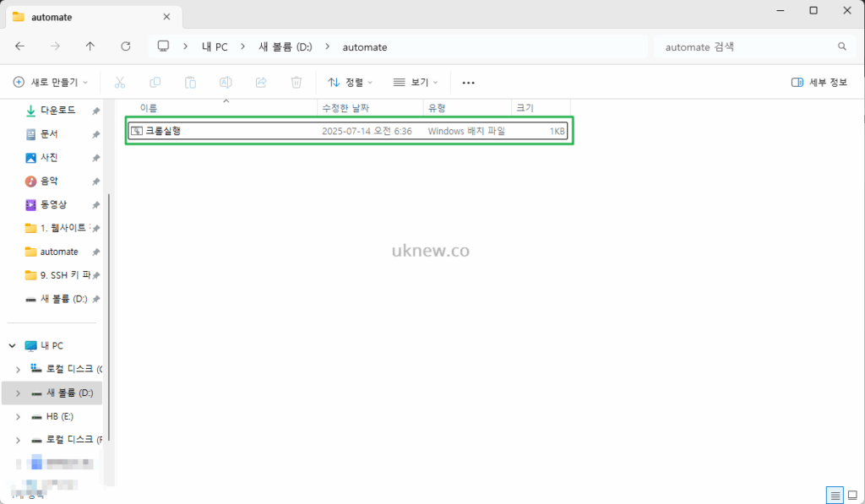Switch to large thumbnail view at bottom right
The image size is (865, 504).
point(854,496)
